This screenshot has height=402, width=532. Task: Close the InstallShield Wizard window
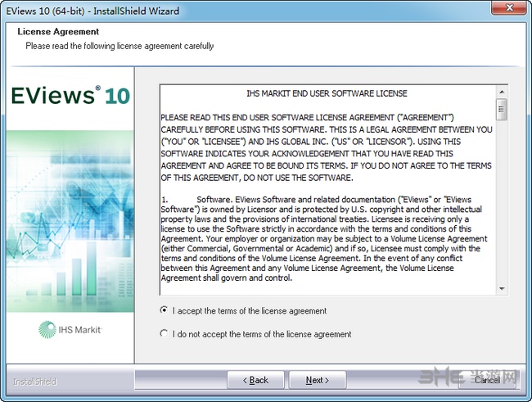(x=509, y=7)
